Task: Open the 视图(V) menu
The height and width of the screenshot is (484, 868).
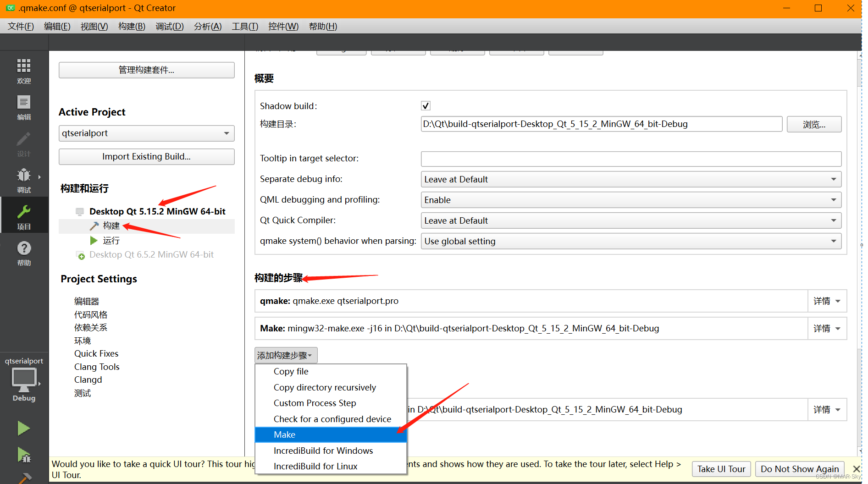Action: (x=94, y=27)
